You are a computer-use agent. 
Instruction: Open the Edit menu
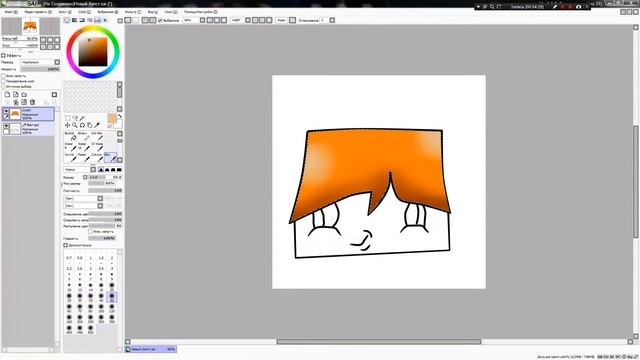[x=38, y=12]
